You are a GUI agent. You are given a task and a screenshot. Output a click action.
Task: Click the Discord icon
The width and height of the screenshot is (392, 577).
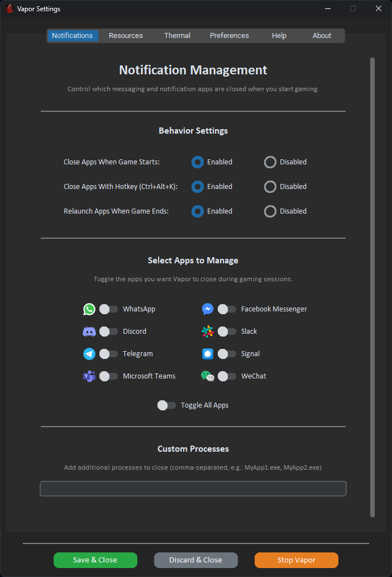click(89, 331)
